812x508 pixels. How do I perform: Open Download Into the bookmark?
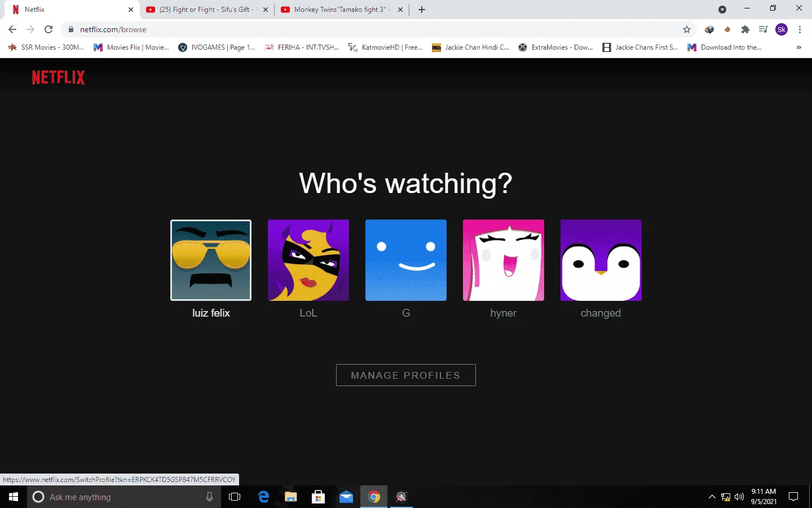(x=725, y=47)
